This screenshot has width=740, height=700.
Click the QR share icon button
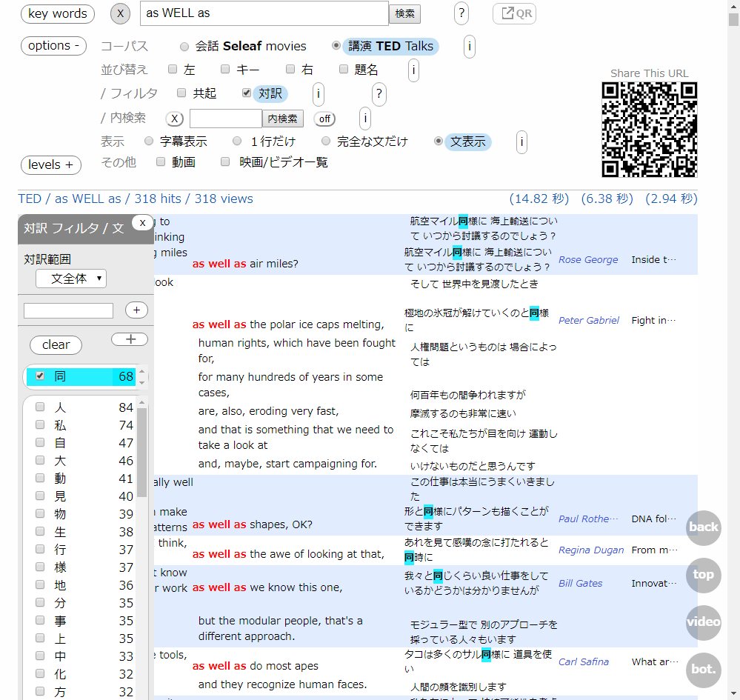pyautogui.click(x=514, y=13)
